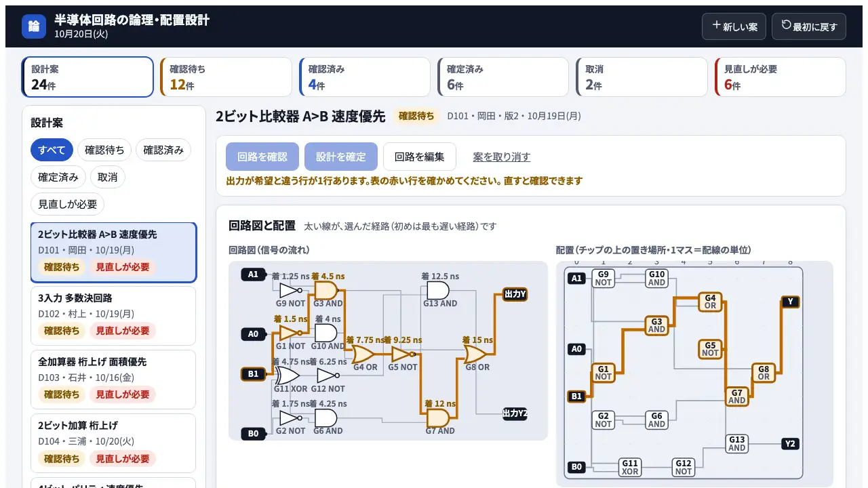Click G12 NOT cell in placement grid

point(684,468)
